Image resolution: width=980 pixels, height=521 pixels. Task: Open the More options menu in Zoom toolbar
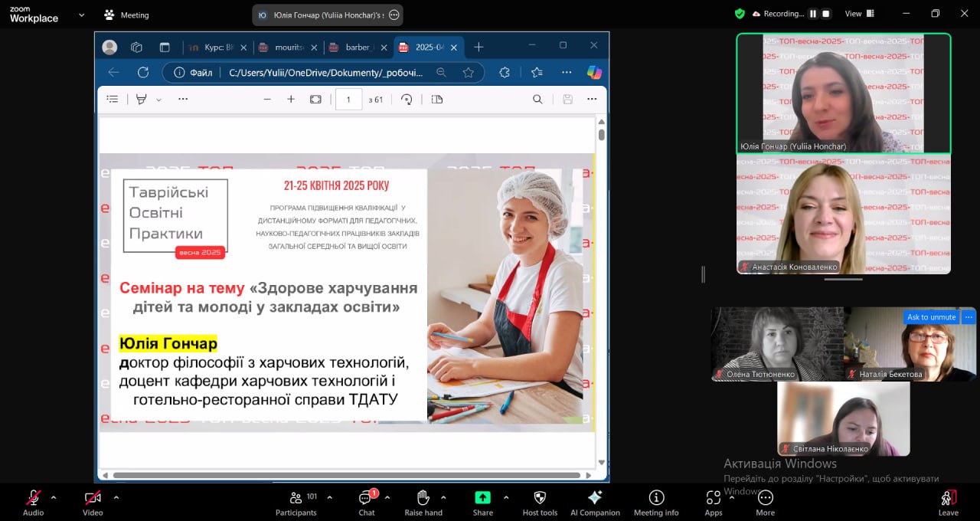(765, 502)
